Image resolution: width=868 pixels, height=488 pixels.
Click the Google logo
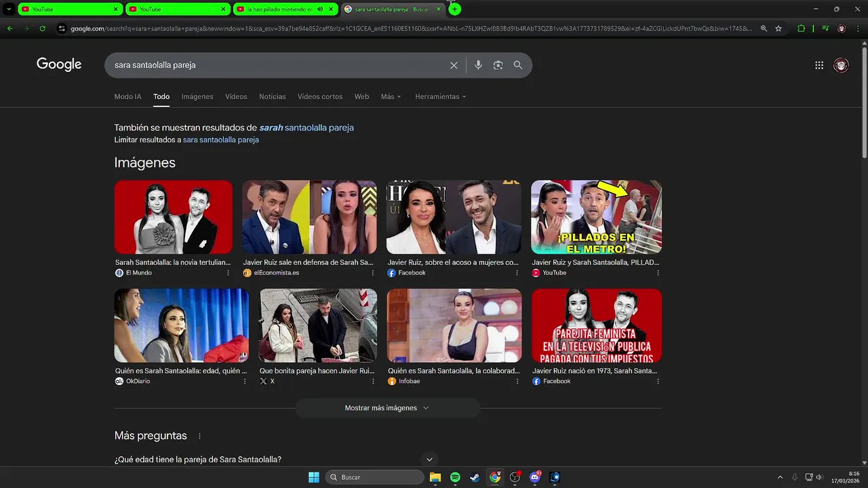pos(59,64)
